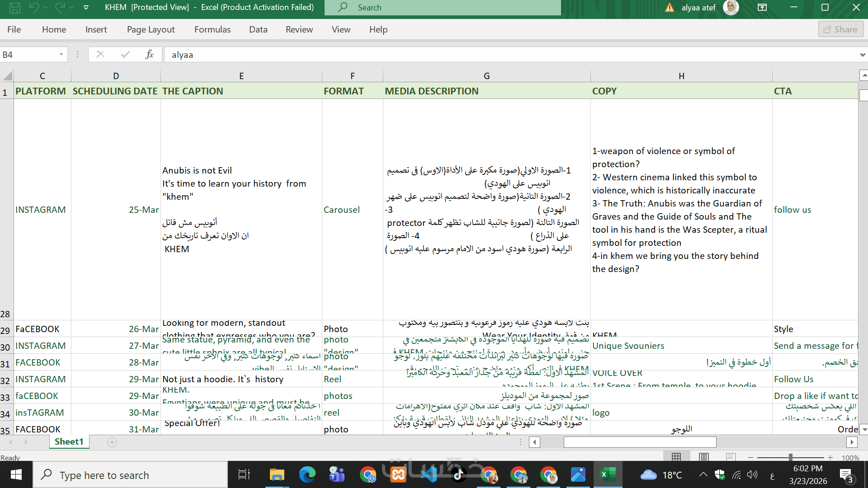
Task: Open Ribbon Display Options icon
Action: (762, 7)
